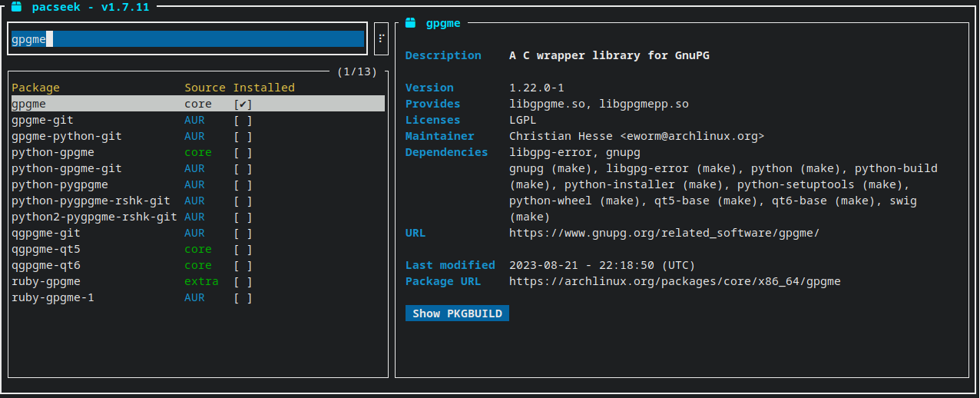Click the package icon beside gpgme heading
This screenshot has height=398, width=980.
click(411, 23)
